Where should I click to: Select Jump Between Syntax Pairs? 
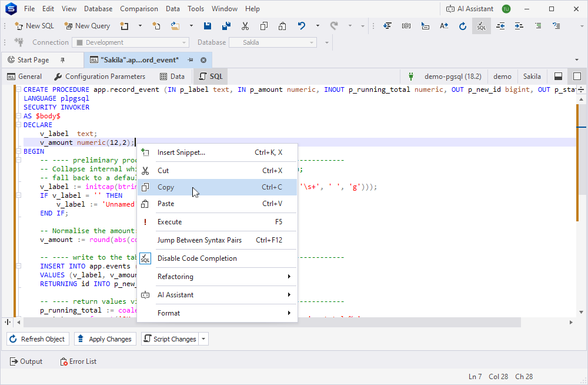pyautogui.click(x=217, y=240)
